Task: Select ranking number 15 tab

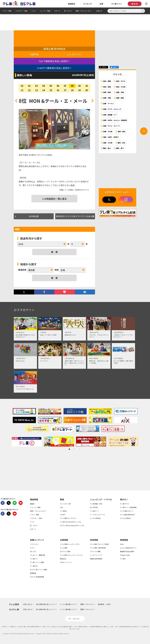Action: click(x=51, y=90)
